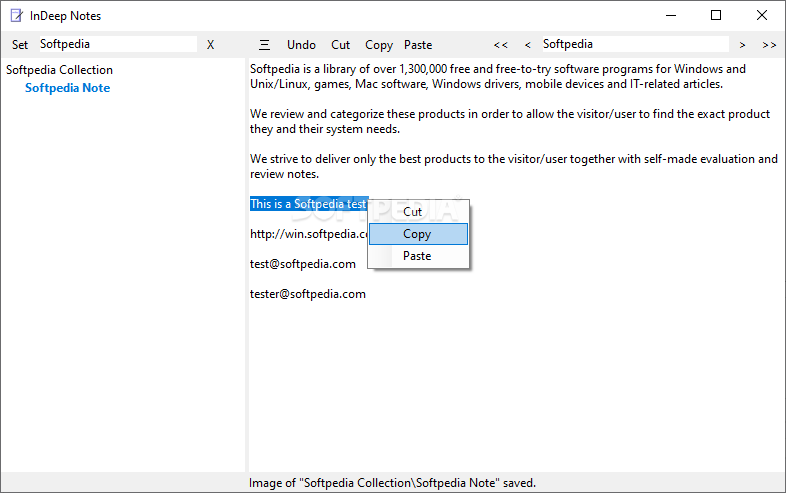Open the hamburger menu icon

[264, 45]
